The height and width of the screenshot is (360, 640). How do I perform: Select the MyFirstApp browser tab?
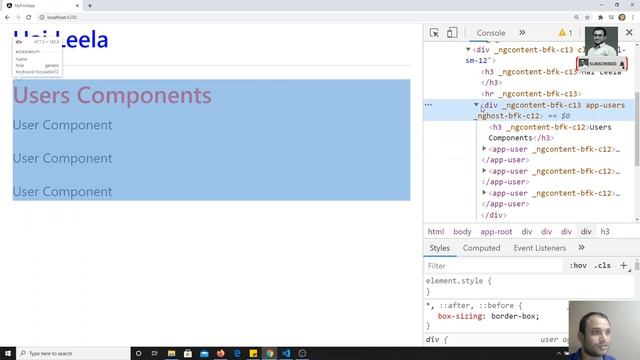[x=42, y=6]
